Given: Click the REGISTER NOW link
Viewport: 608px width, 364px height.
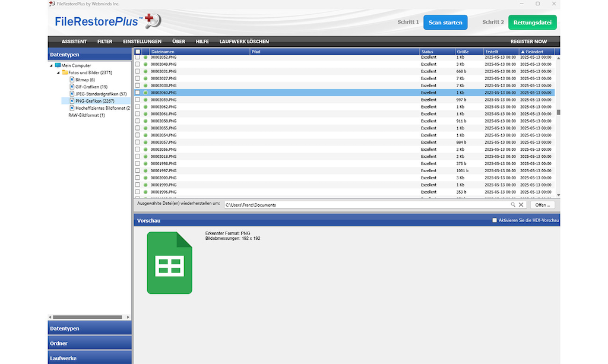Looking at the screenshot, I should coord(528,42).
